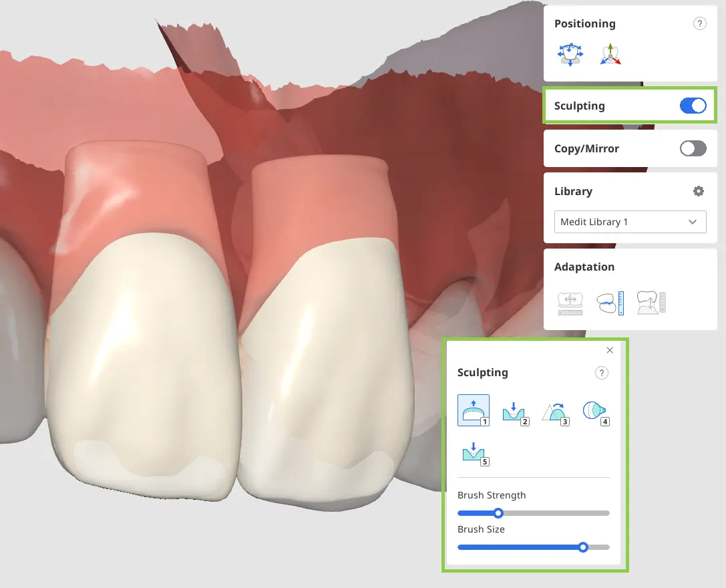This screenshot has width=726, height=588.
Task: Click the Brush Strength label
Action: 492,495
